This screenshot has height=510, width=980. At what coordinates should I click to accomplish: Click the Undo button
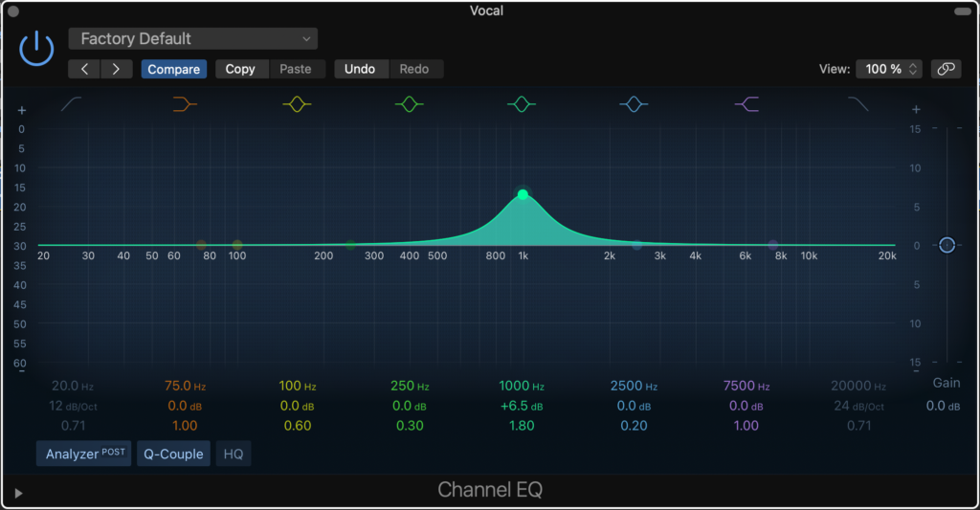click(360, 69)
